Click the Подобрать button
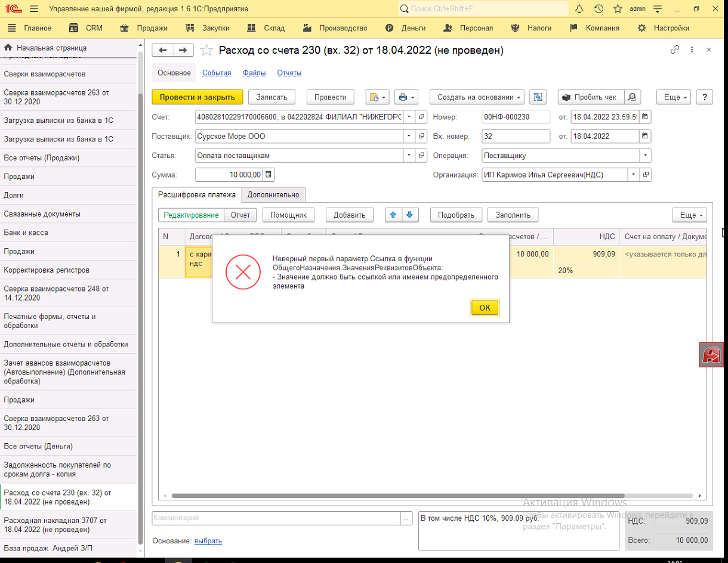 [456, 215]
